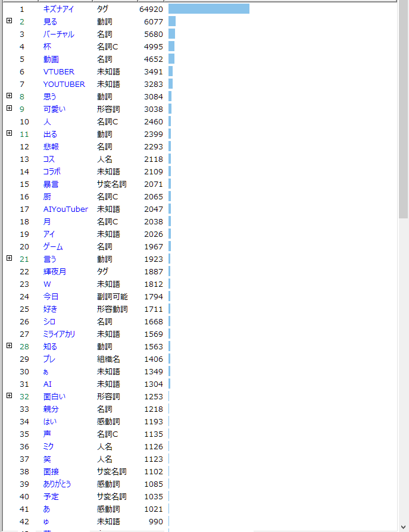Click frequency value 3491
This screenshot has width=409, height=532.
[x=154, y=71]
